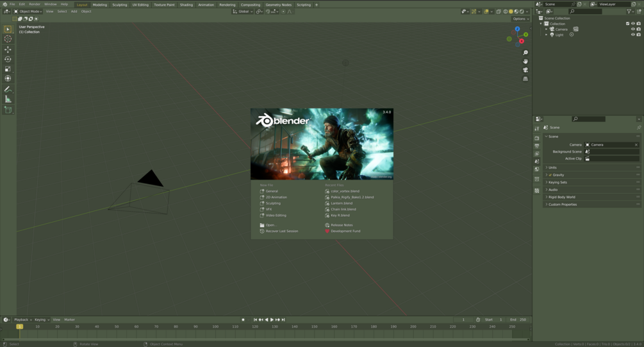The image size is (644, 347).
Task: Open the View Layer properties tab
Action: 537,154
